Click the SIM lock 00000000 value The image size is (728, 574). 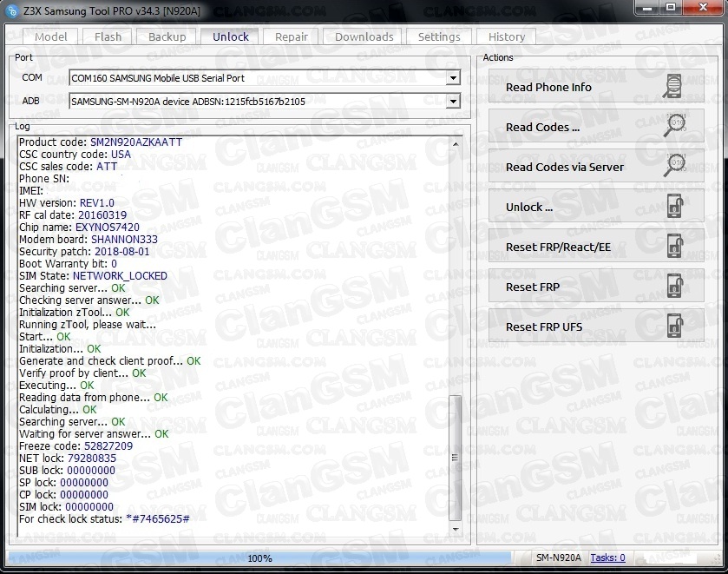click(89, 506)
